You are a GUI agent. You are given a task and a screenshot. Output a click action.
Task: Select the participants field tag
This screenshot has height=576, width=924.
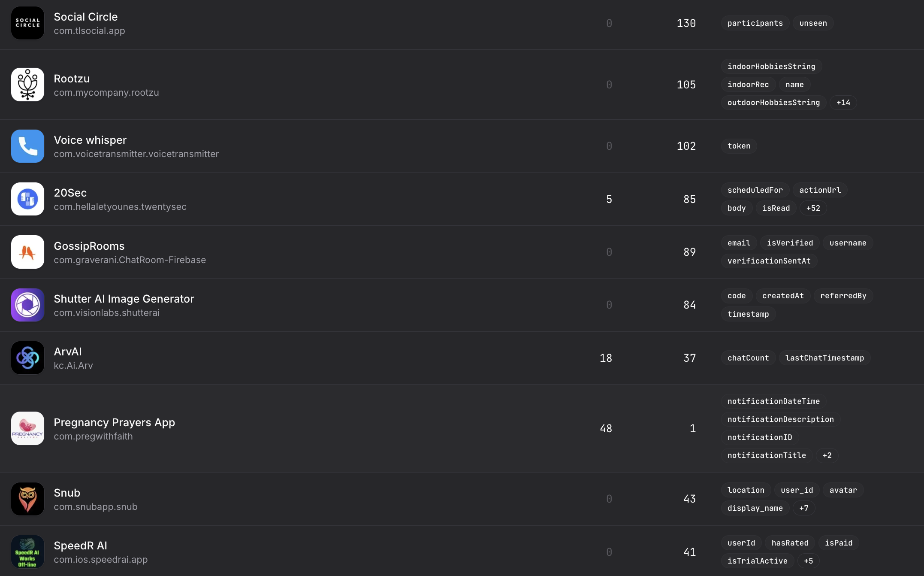click(755, 23)
